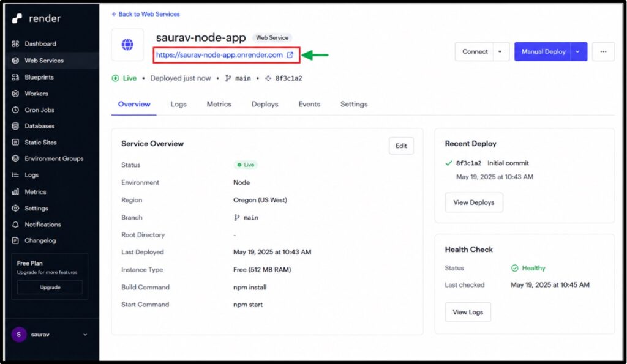Follow the Back to Web Services link
Screen dimensions: 627x364
[146, 14]
